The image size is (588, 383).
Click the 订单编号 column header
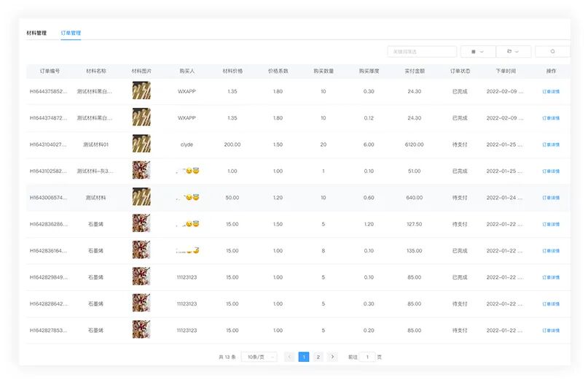(50, 71)
